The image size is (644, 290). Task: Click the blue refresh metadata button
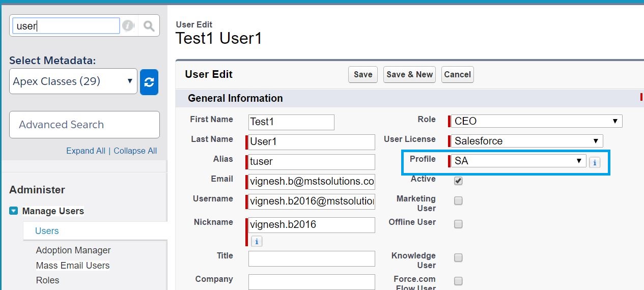point(149,82)
